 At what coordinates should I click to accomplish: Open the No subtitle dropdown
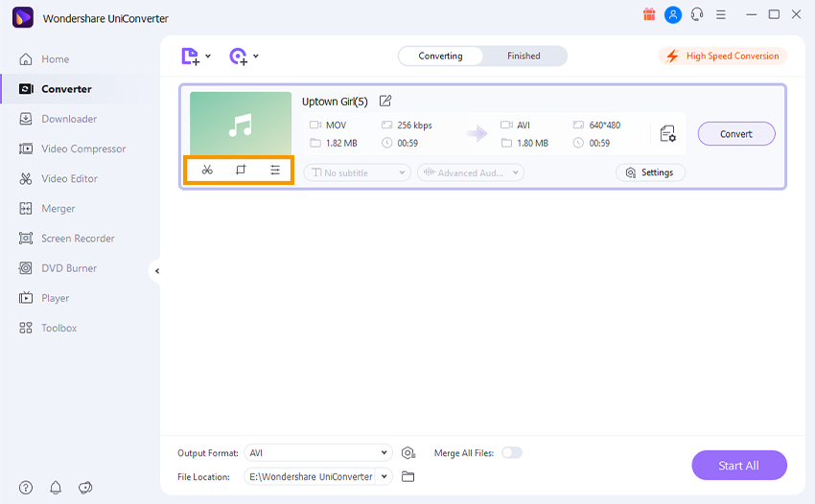click(x=357, y=172)
